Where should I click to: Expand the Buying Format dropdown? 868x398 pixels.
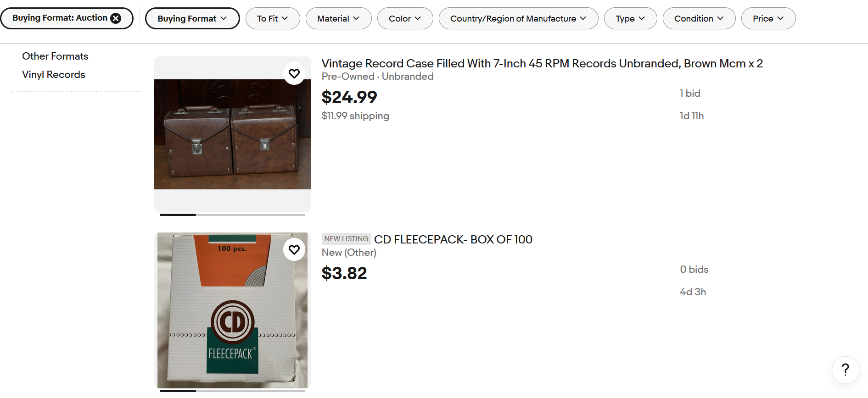192,18
